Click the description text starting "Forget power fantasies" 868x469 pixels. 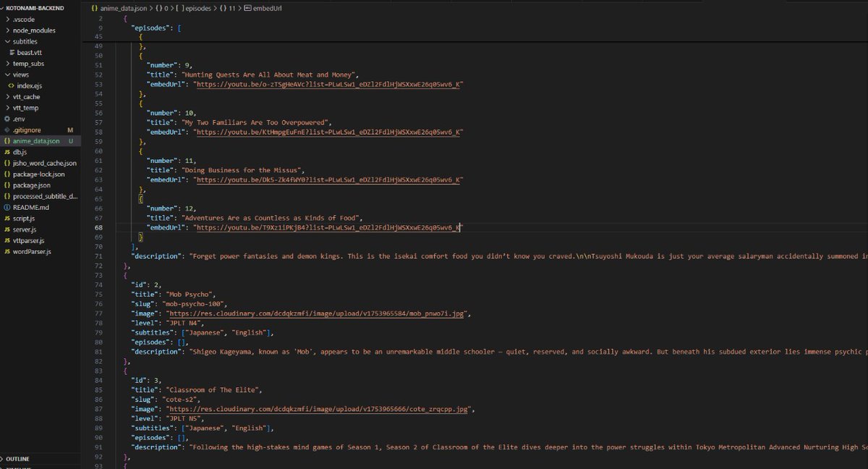(527, 257)
